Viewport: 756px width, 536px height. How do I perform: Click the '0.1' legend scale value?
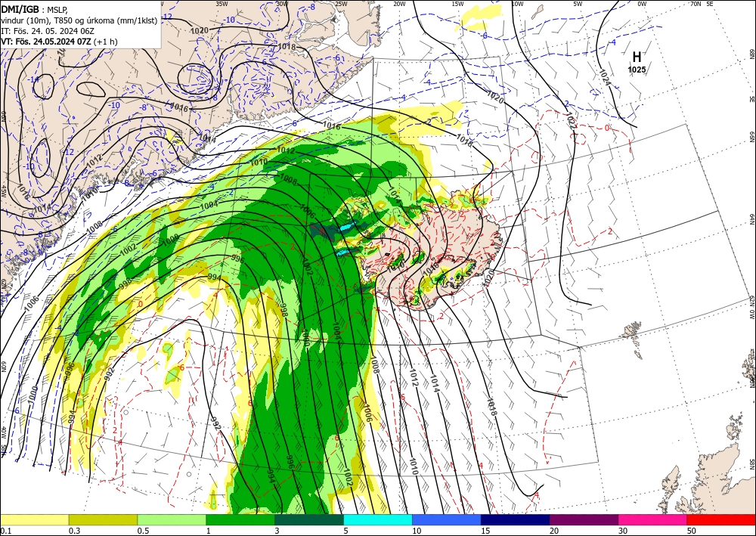click(x=5, y=531)
